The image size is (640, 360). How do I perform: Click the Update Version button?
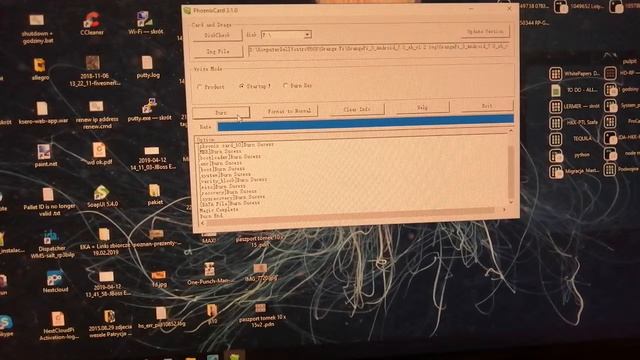(x=485, y=31)
